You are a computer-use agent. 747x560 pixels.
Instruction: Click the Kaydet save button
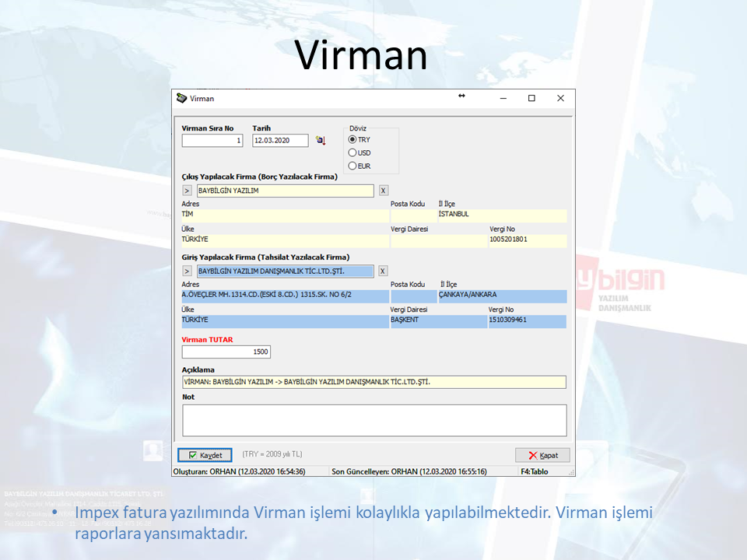coord(205,455)
